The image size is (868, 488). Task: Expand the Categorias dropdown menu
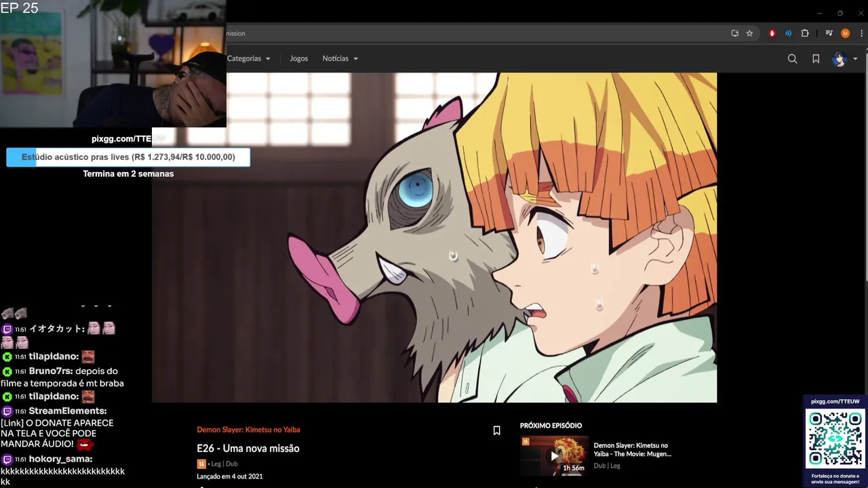248,58
